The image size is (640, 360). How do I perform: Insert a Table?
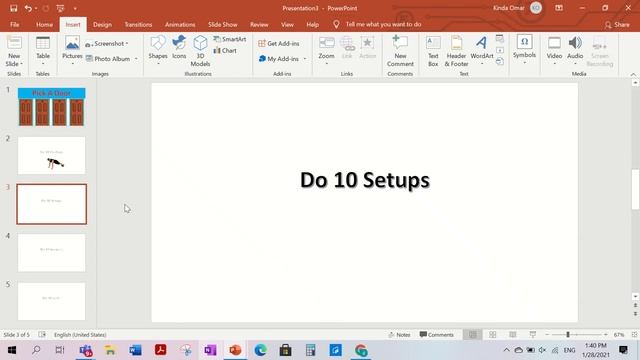pyautogui.click(x=42, y=51)
